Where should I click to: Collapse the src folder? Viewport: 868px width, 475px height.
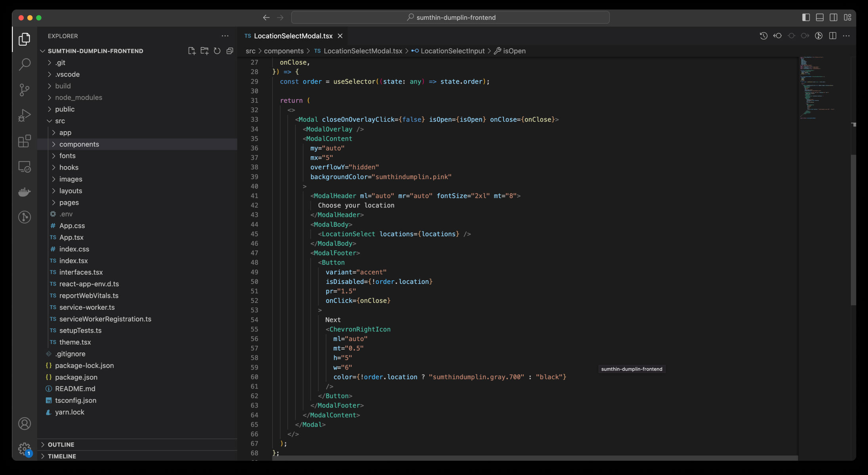(60, 121)
